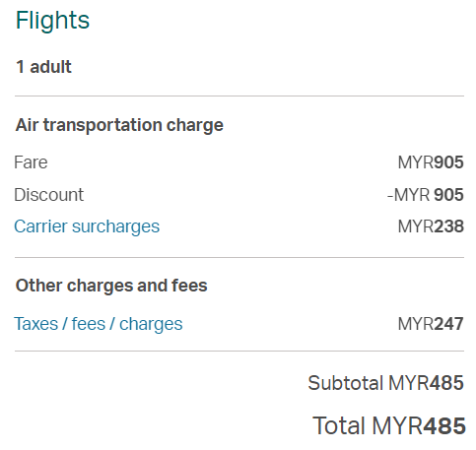Click the word Subtotal

pyautogui.click(x=346, y=383)
